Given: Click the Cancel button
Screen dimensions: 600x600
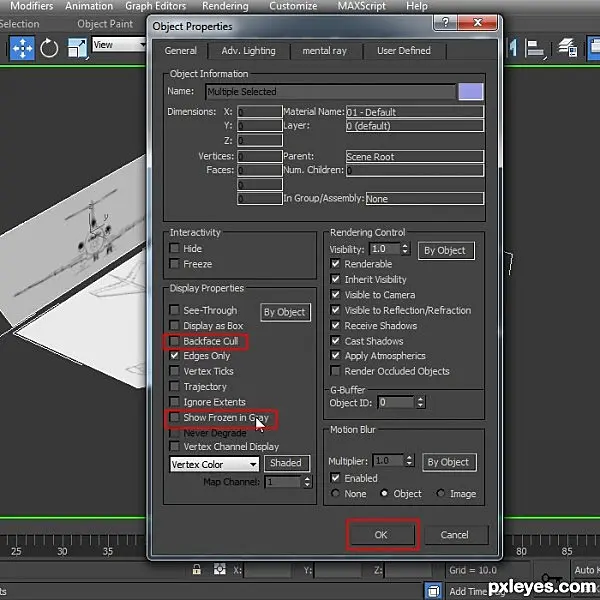Looking at the screenshot, I should pyautogui.click(x=454, y=535).
